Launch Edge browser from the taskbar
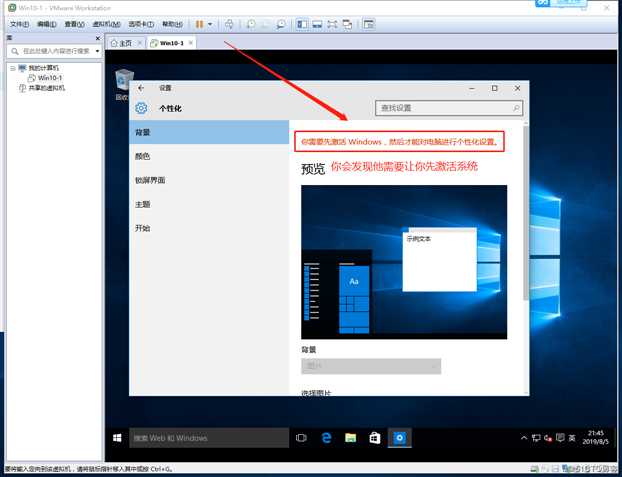 (x=326, y=438)
